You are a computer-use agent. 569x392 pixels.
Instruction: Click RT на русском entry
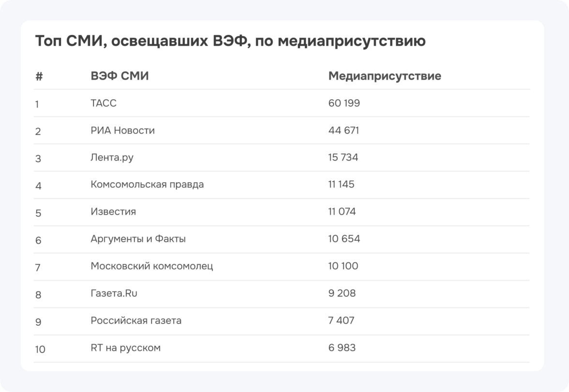125,348
